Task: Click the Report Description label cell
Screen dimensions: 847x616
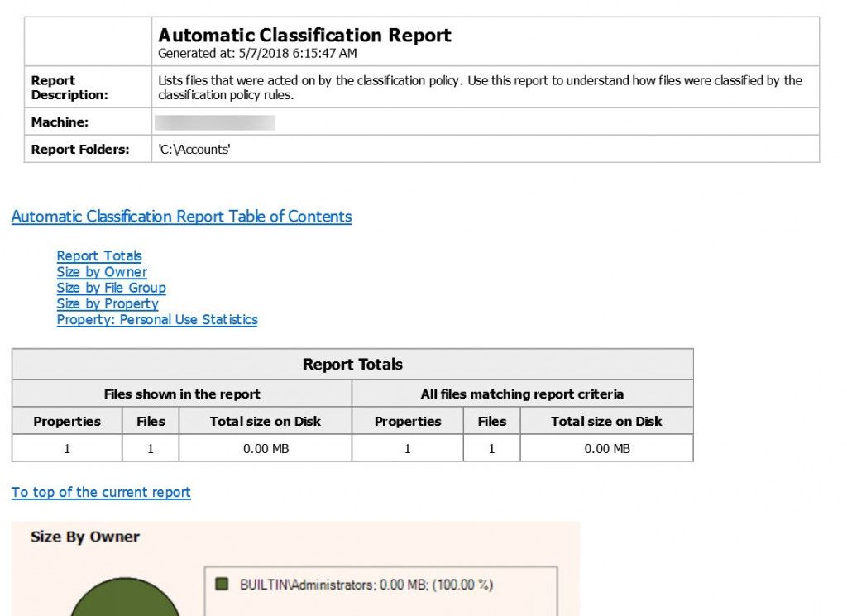Action: point(88,88)
